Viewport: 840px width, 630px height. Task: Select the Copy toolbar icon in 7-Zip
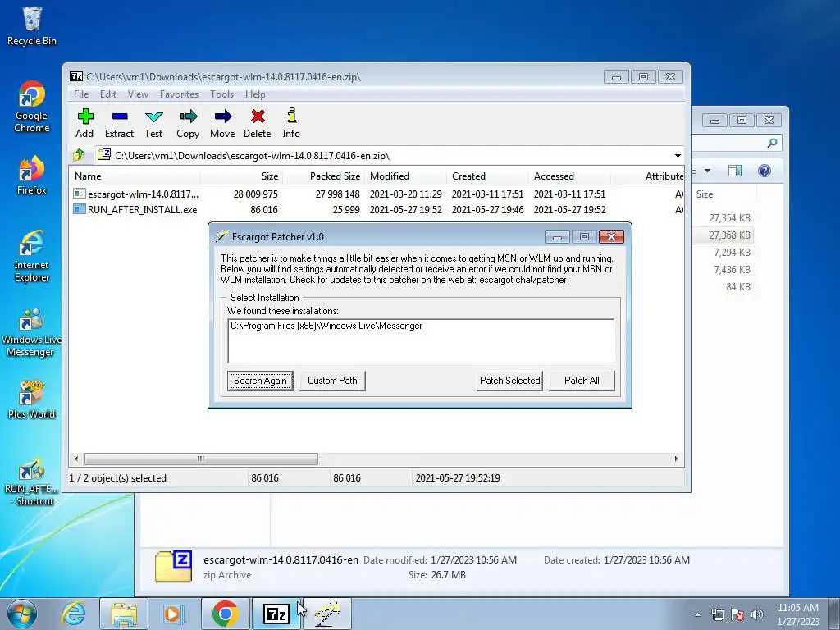188,123
